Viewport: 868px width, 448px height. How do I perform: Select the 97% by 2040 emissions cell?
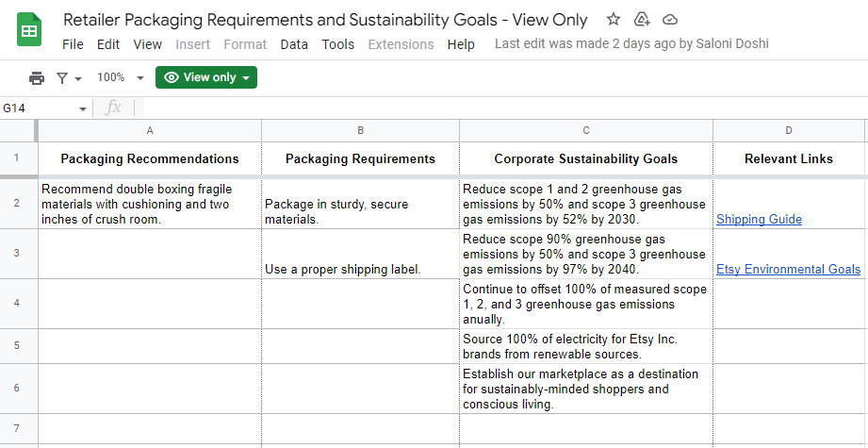click(586, 254)
